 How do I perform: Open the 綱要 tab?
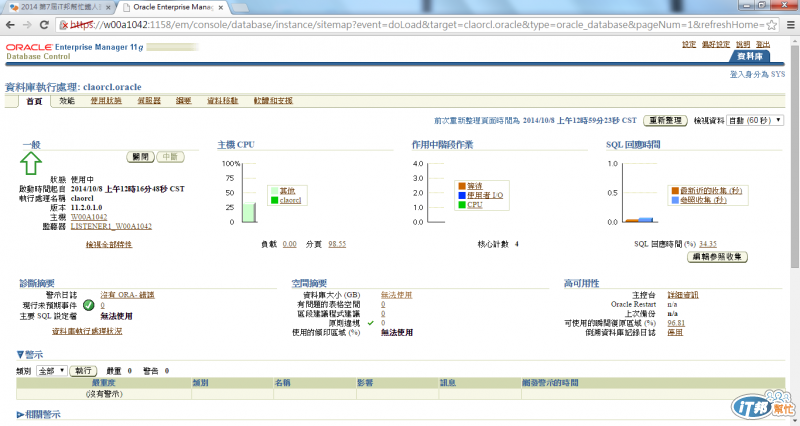(184, 101)
